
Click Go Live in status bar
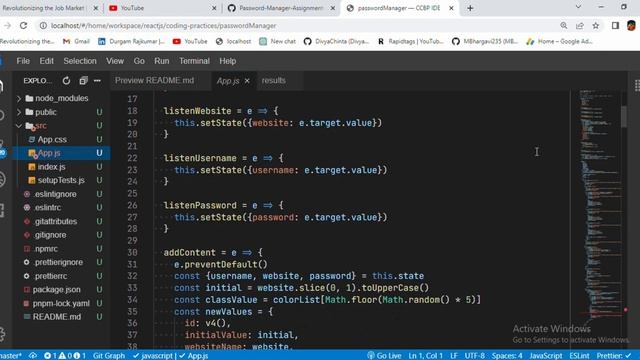click(384, 356)
